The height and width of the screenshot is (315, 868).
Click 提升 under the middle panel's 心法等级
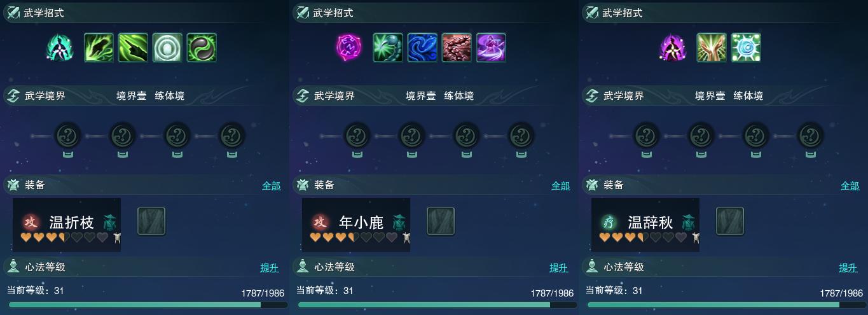point(559,268)
